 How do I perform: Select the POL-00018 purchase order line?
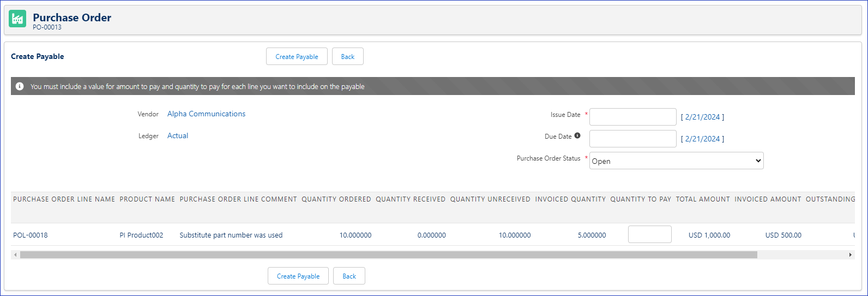31,235
